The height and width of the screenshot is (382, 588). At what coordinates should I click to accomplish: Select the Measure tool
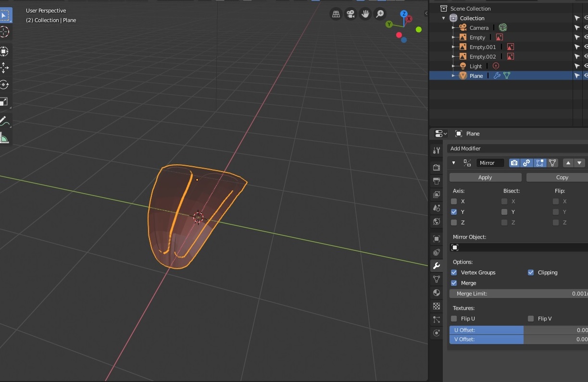4,139
